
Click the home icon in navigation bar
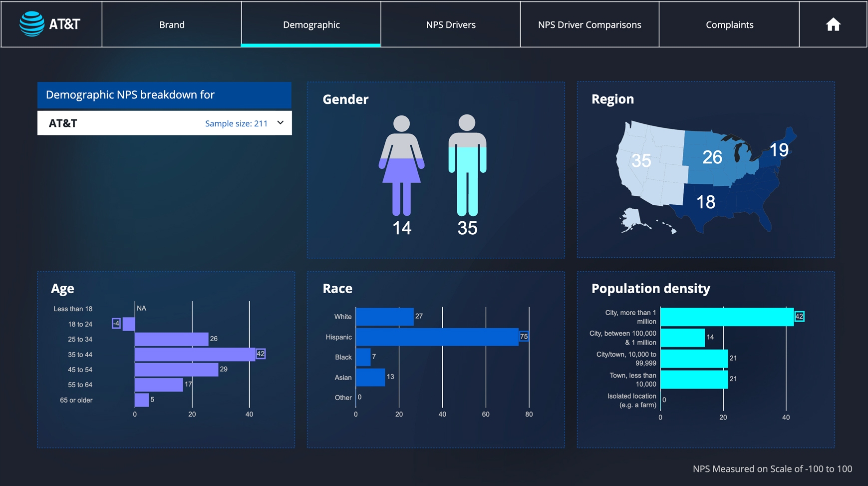click(833, 24)
